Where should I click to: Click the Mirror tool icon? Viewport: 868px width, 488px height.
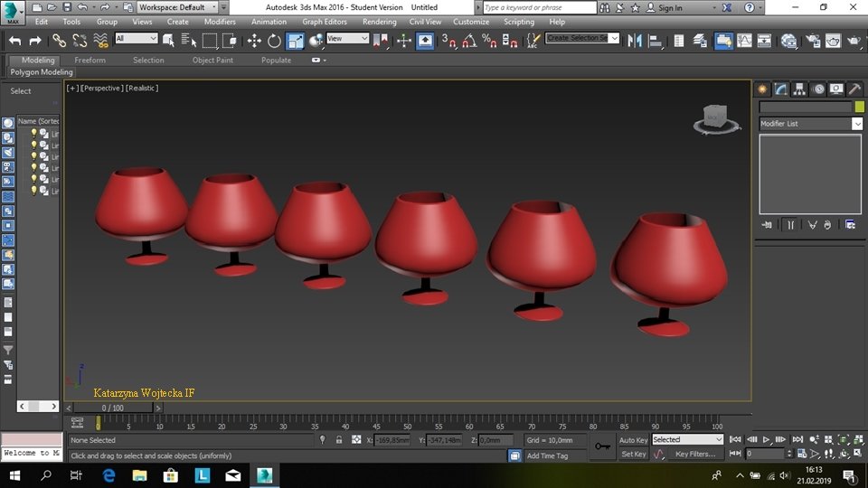pos(635,41)
